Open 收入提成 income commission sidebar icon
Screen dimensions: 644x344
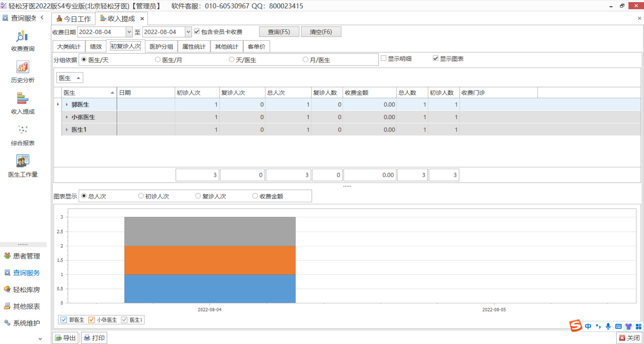pyautogui.click(x=22, y=103)
